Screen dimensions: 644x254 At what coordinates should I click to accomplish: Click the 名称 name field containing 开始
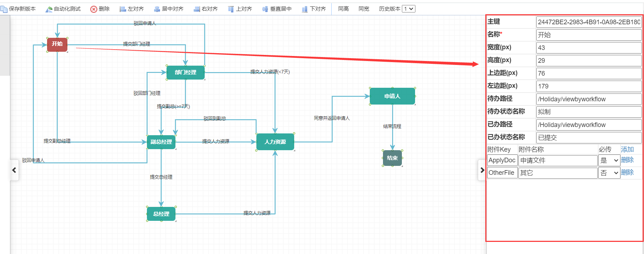click(x=589, y=35)
